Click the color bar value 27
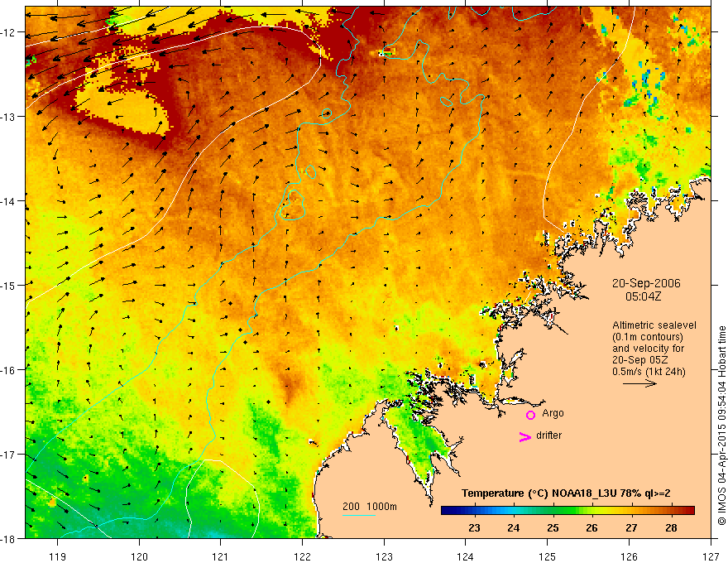728x563 pixels. point(631,527)
